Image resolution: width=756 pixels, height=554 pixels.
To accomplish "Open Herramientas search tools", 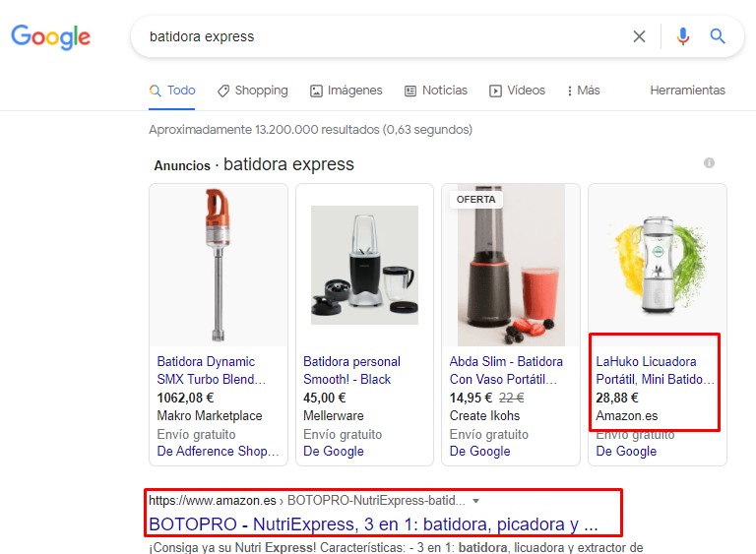I will coord(687,91).
